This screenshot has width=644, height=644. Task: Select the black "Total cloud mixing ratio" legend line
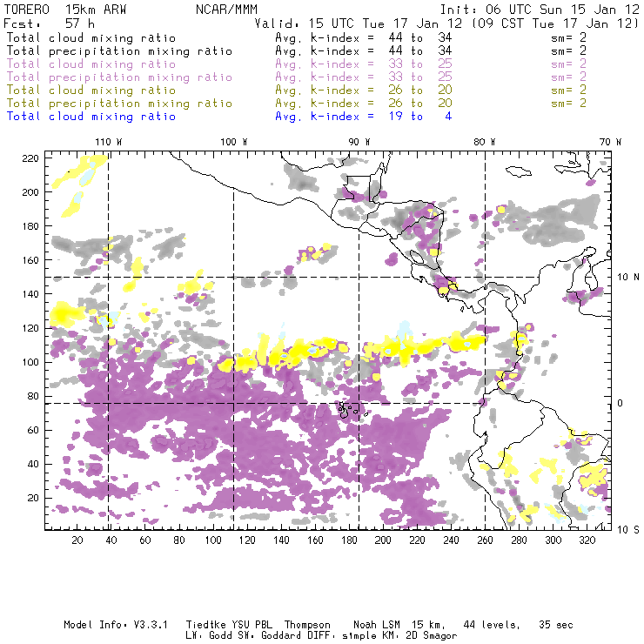91,38
